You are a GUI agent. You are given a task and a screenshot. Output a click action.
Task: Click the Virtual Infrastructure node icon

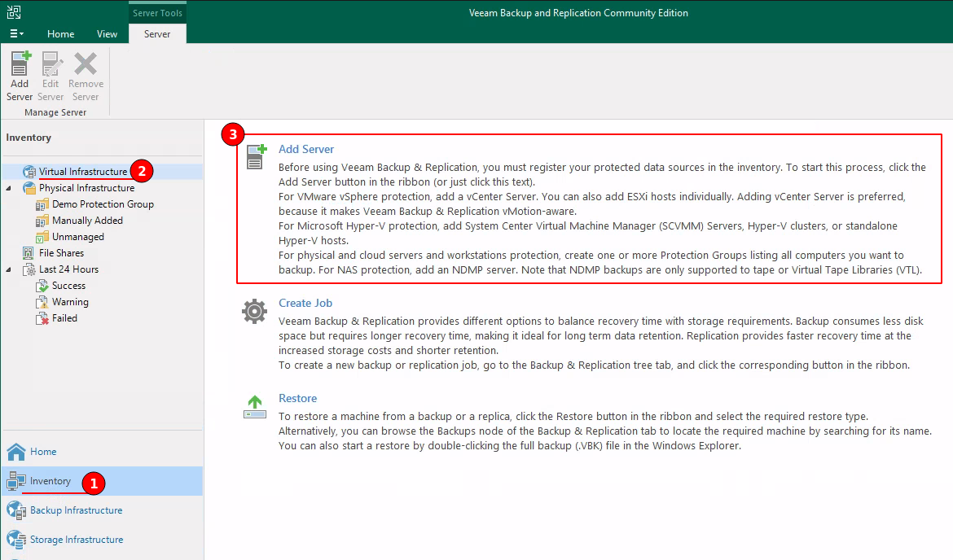click(x=29, y=172)
